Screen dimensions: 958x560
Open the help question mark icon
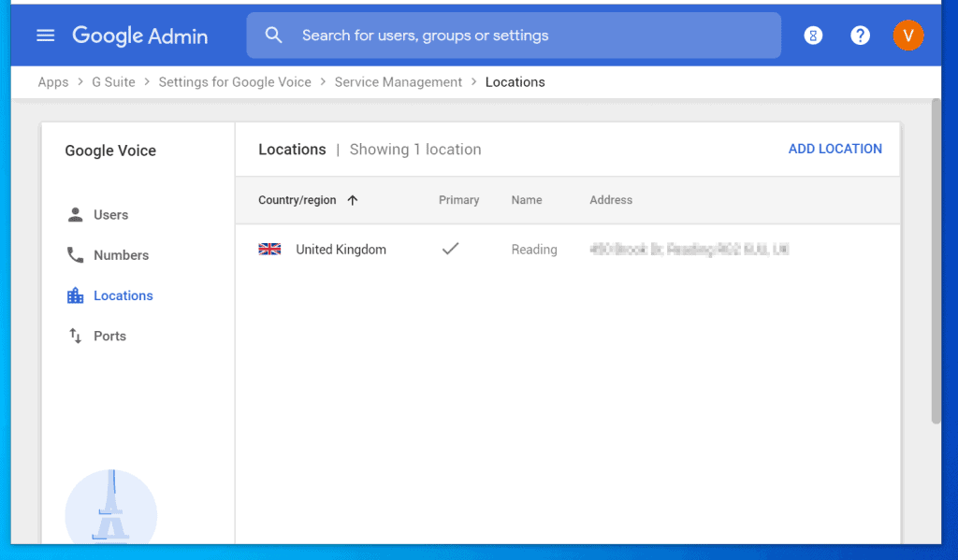[861, 36]
